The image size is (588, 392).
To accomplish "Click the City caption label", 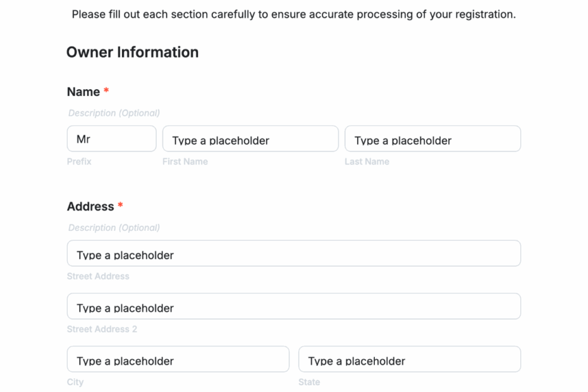I will pos(75,382).
